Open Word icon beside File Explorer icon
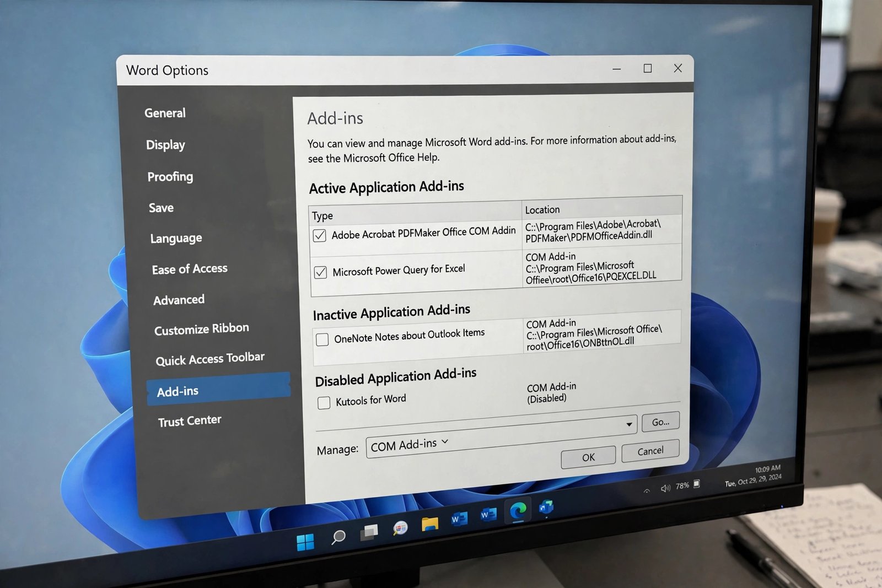Viewport: 882px width, 588px height. tap(459, 519)
